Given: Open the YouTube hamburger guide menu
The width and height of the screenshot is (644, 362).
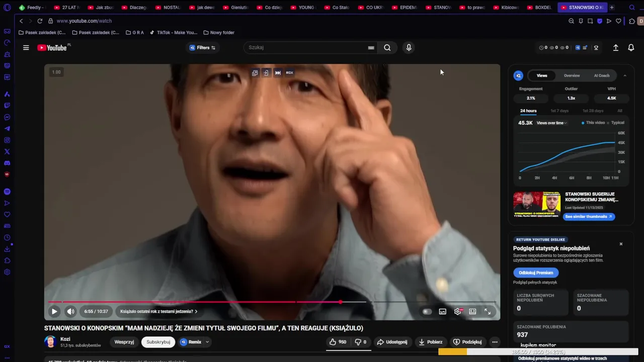Looking at the screenshot, I should click(26, 48).
